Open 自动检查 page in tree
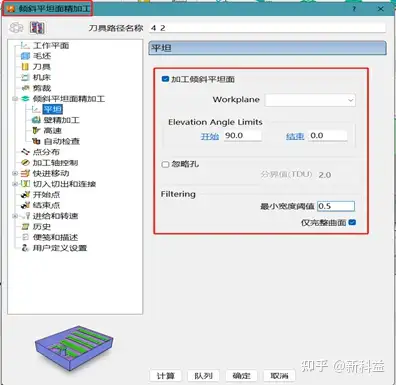 click(62, 141)
